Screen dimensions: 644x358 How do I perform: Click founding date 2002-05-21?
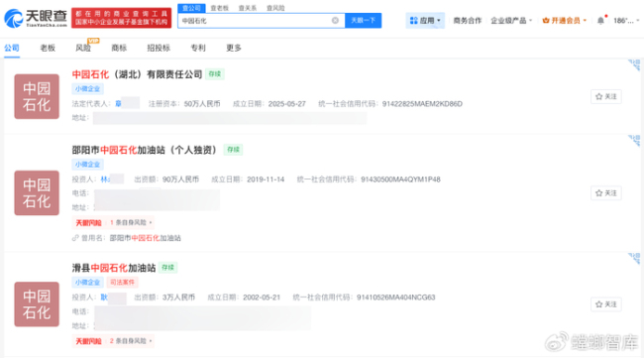262,298
